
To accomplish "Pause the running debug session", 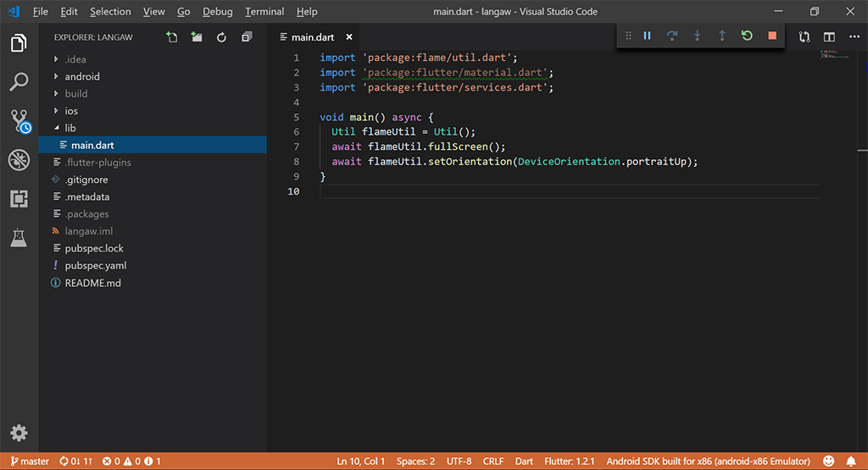I will [x=647, y=36].
